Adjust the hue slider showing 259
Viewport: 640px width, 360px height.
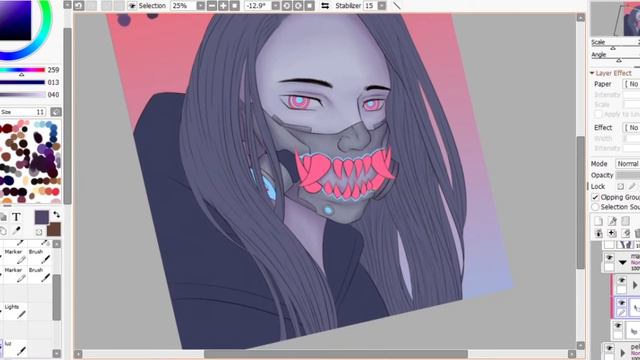pos(22,70)
